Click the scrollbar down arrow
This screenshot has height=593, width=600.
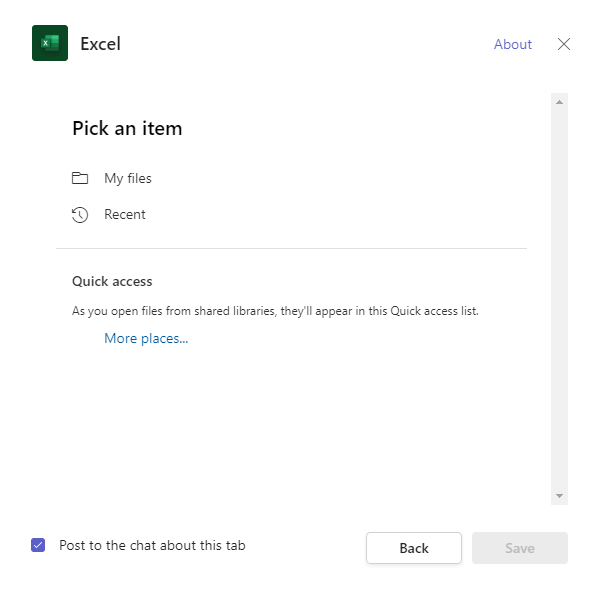coord(559,496)
